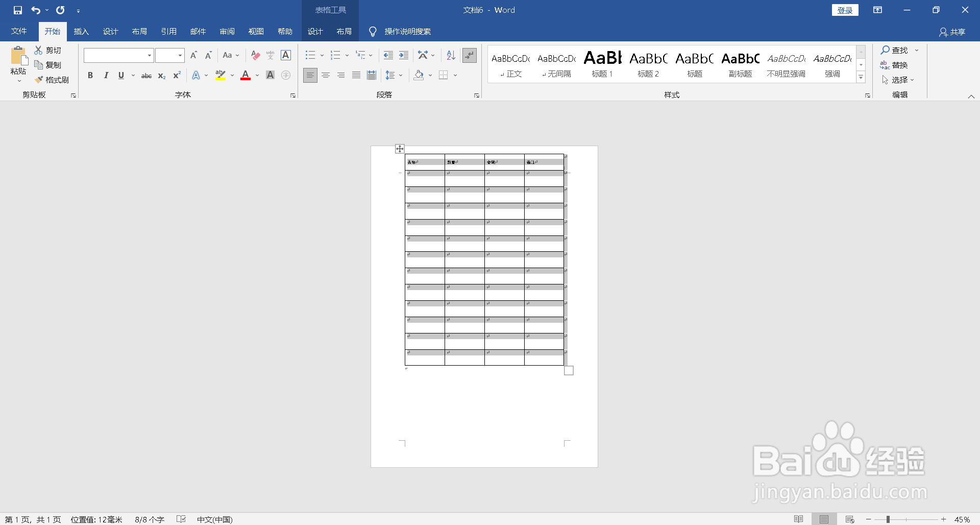This screenshot has height=525, width=980.
Task: Toggle show paragraph marks
Action: tap(470, 55)
